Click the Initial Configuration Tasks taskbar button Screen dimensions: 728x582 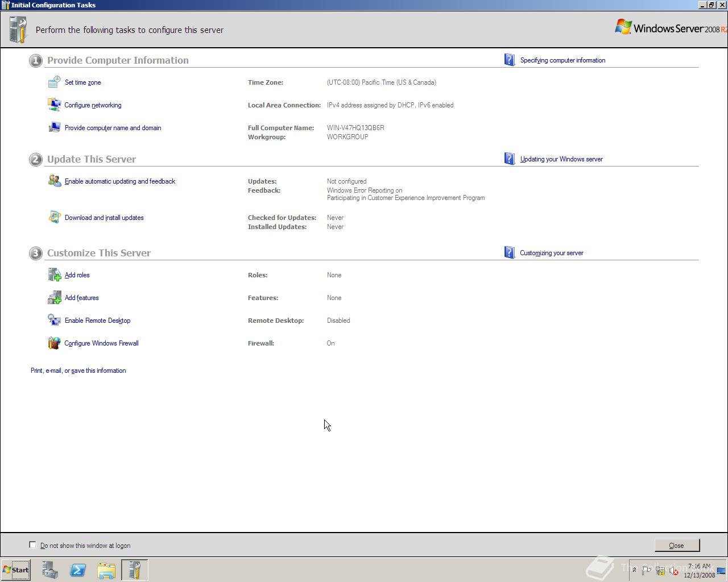tap(135, 570)
